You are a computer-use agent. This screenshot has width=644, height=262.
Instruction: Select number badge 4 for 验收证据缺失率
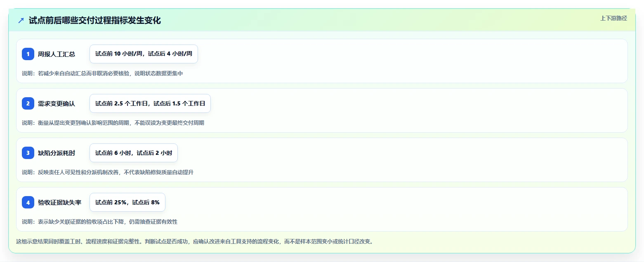coord(28,202)
